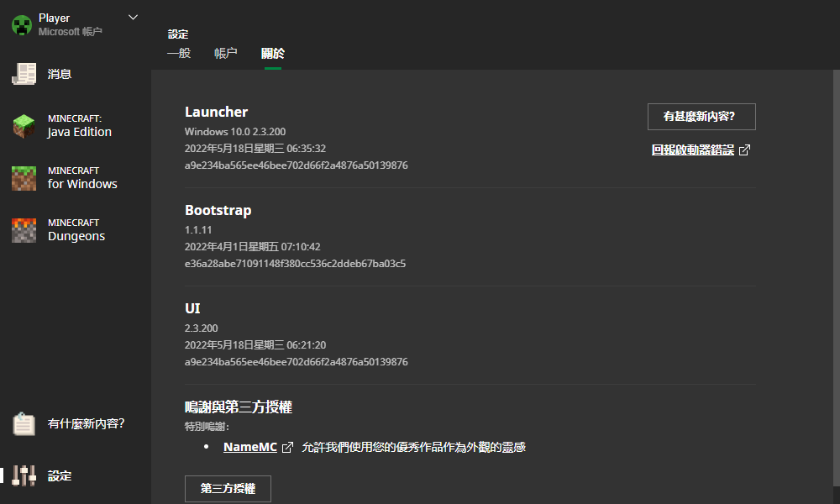Click Launcher version text Windows 10.0 2.3.200
The width and height of the screenshot is (840, 504).
[235, 132]
